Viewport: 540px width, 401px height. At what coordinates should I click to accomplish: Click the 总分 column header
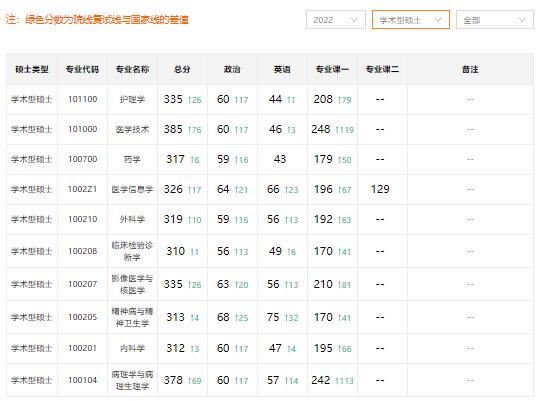point(182,69)
